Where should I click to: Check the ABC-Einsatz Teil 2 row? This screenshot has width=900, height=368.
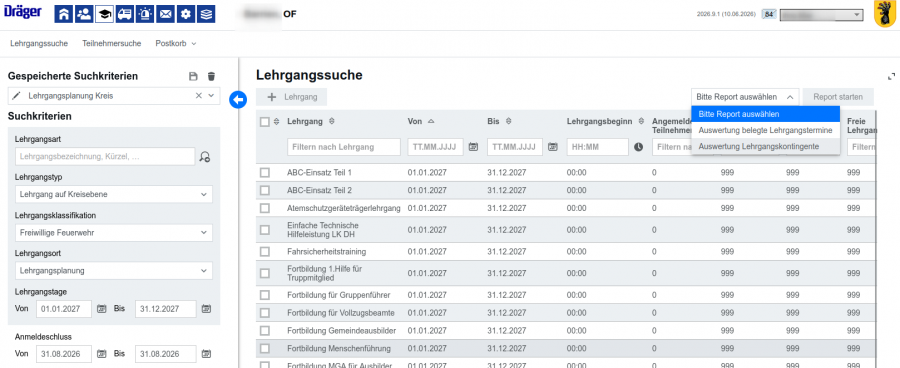[265, 190]
